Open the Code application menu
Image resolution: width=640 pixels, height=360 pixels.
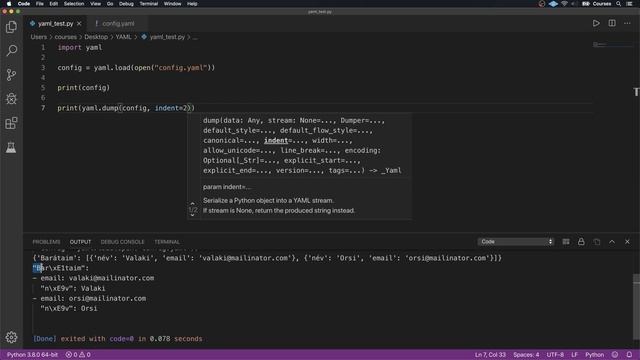[x=24, y=4]
